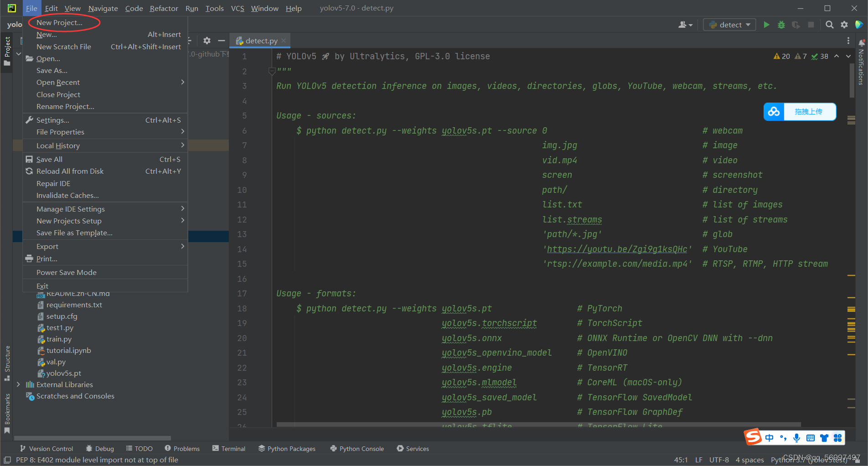The image size is (868, 466).
Task: Expand the Open Recent submenu
Action: (105, 82)
